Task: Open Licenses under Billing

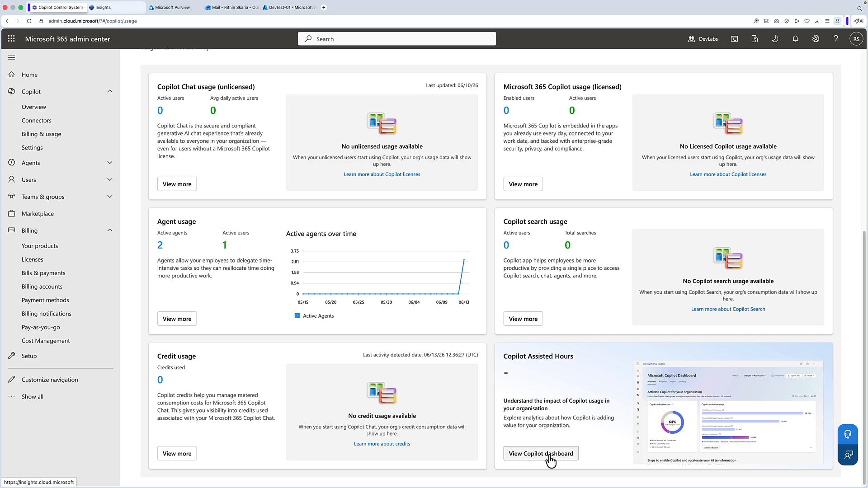Action: point(33,259)
